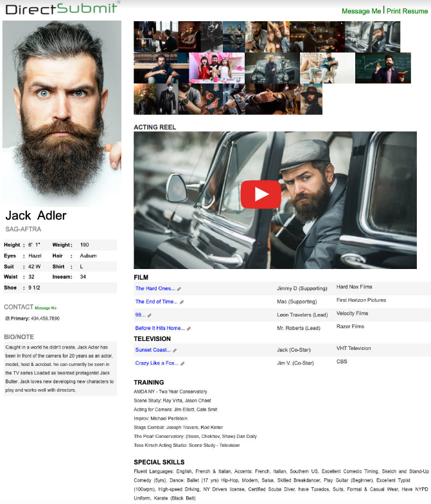
Task: Open The Hard Ones film credit link
Action: tap(155, 289)
